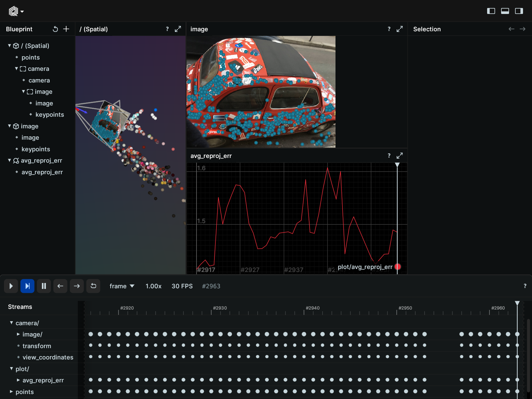The image size is (532, 399).
Task: Click the car image in image view
Action: point(261,91)
